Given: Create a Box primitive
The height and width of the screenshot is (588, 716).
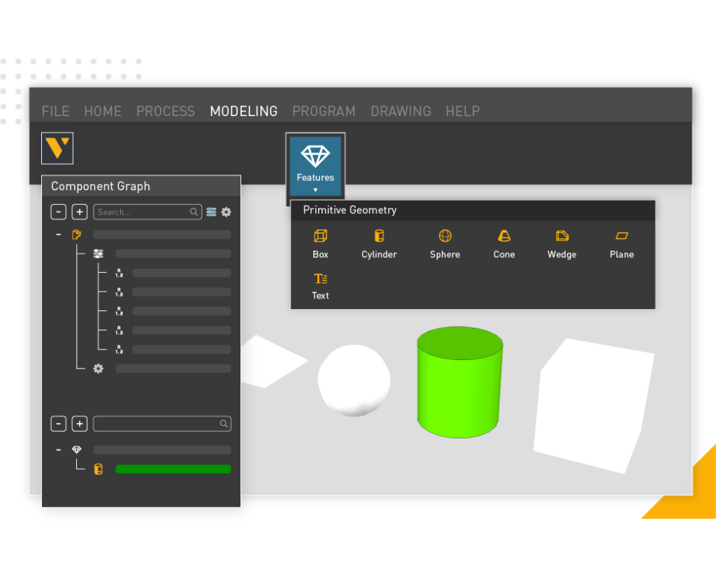Looking at the screenshot, I should point(320,244).
